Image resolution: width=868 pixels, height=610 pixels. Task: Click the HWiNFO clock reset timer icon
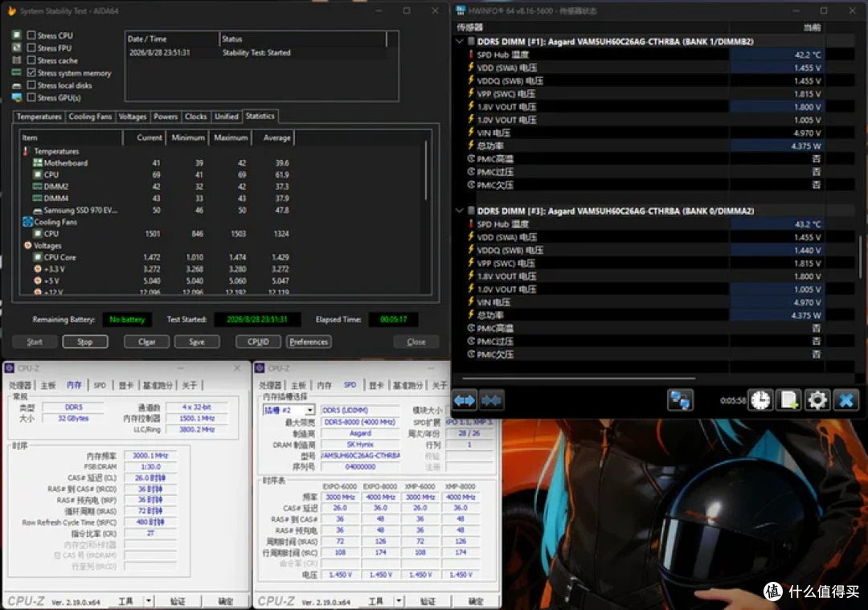[x=760, y=400]
